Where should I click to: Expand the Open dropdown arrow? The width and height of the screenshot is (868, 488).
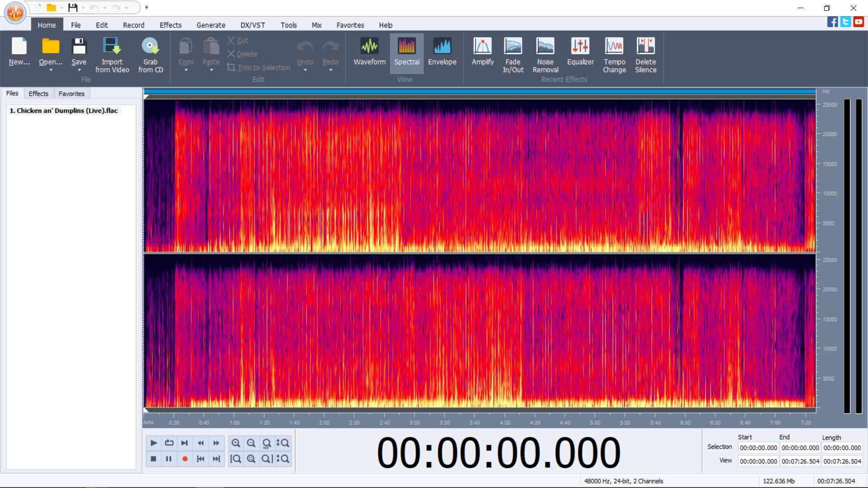[x=51, y=70]
